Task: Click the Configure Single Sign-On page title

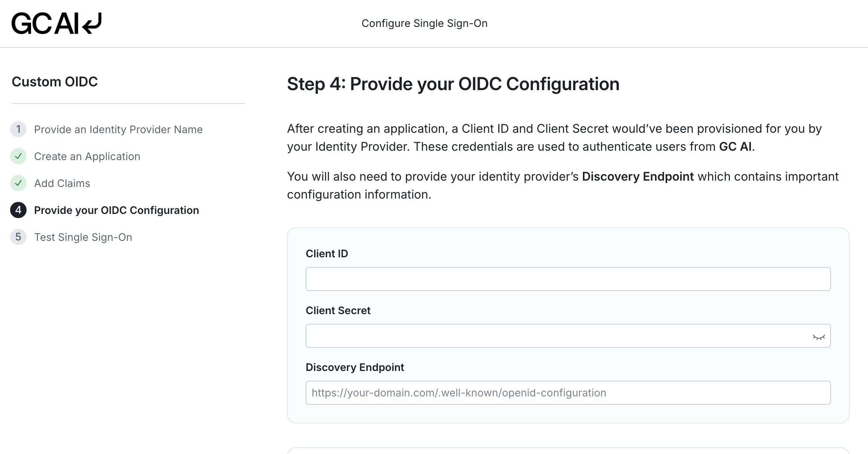Action: tap(424, 23)
